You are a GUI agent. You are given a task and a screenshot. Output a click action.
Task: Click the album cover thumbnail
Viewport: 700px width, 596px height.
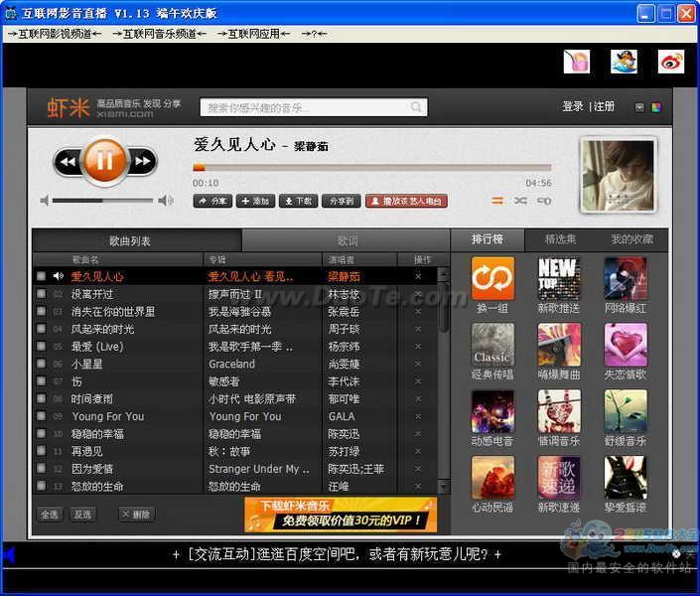click(x=619, y=176)
